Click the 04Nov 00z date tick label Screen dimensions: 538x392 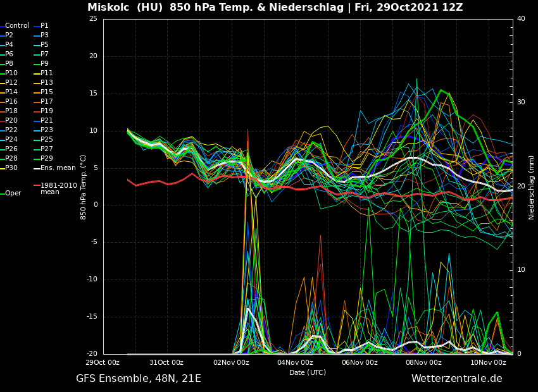click(295, 363)
